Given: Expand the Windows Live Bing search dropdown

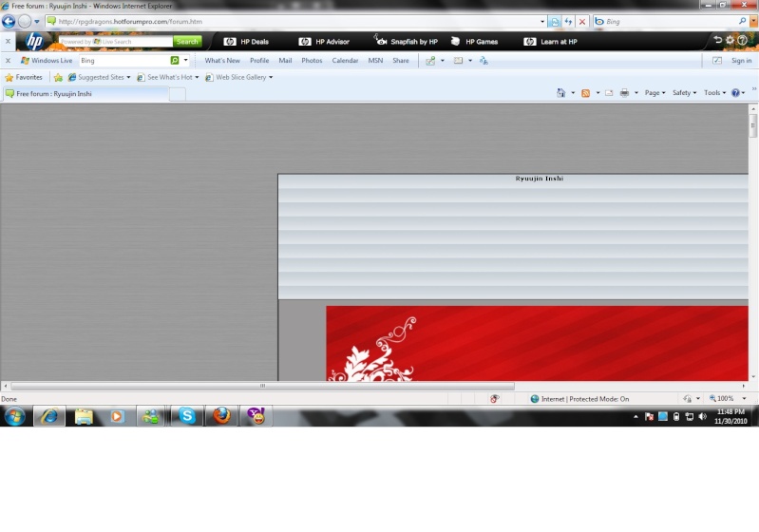Looking at the screenshot, I should (186, 61).
